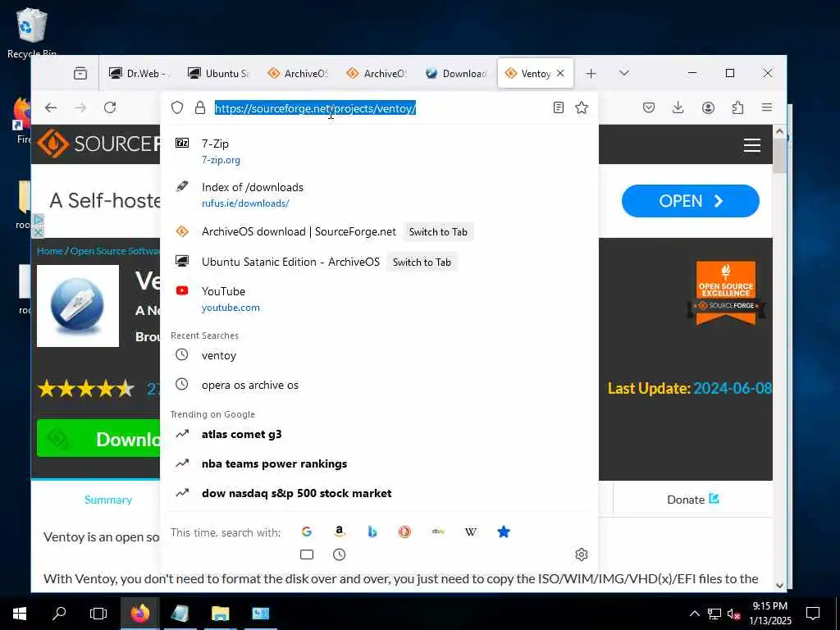Click the selected URL in the address bar
The height and width of the screenshot is (630, 840).
click(x=315, y=108)
